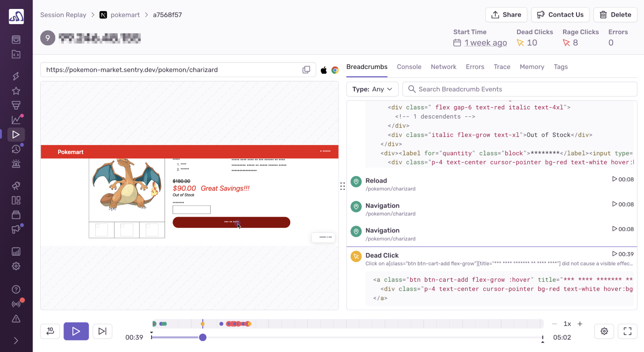The width and height of the screenshot is (644, 352).
Task: Copy the replay URL via copy icon
Action: click(x=306, y=69)
